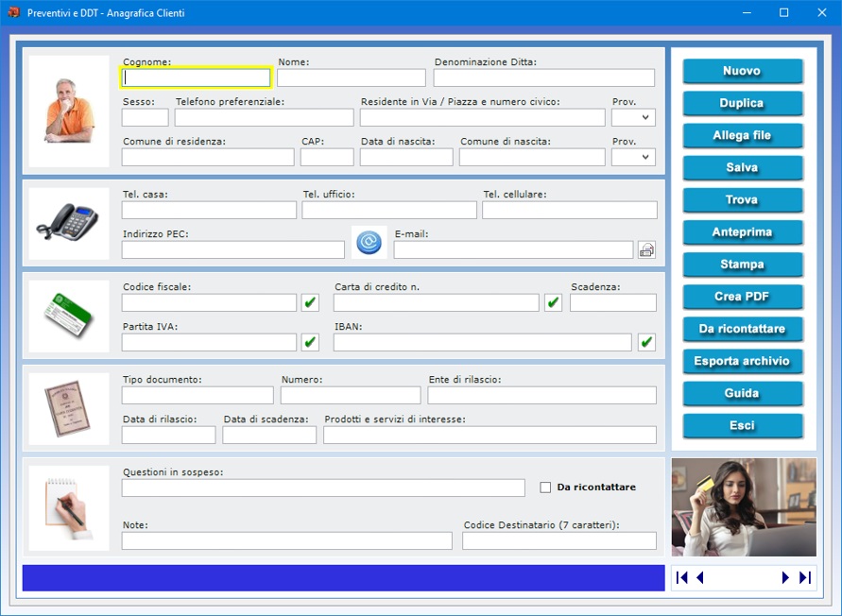Viewport: 842px width, 616px height.
Task: Click the Stampa button
Action: [742, 265]
